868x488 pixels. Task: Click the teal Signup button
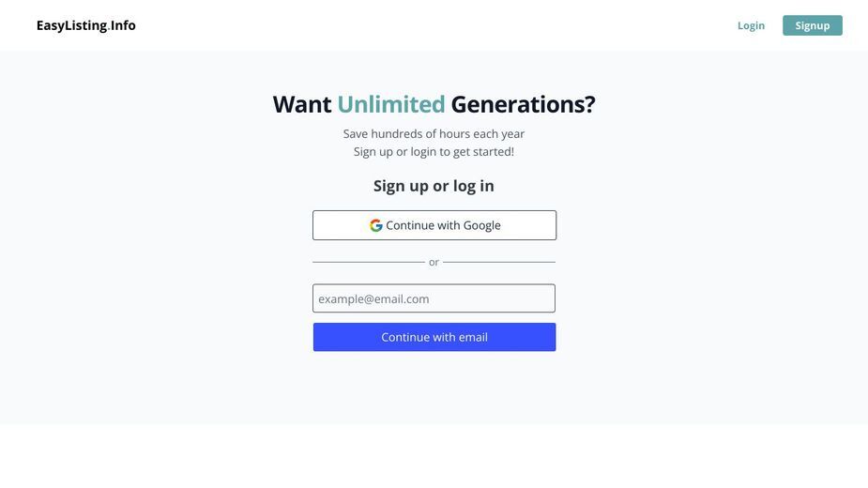812,25
